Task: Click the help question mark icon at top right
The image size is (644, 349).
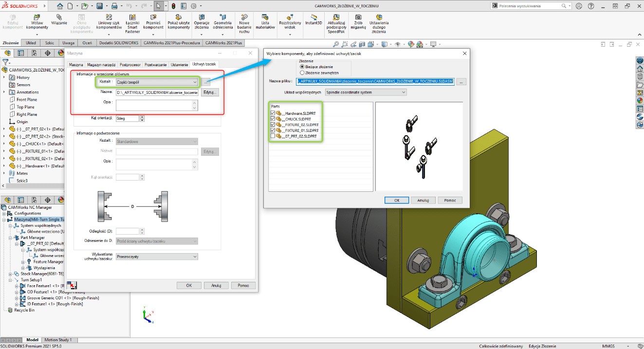Action: pos(591,6)
